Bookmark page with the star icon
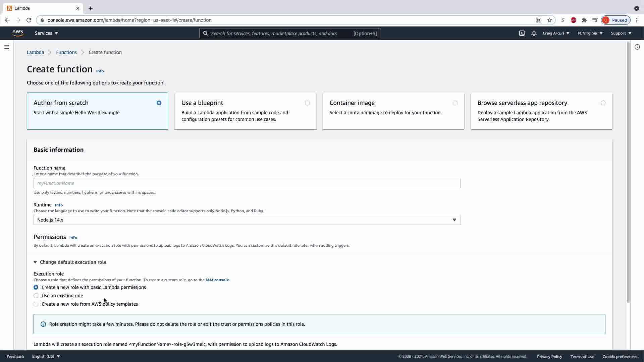The height and width of the screenshot is (362, 644). pos(549,20)
